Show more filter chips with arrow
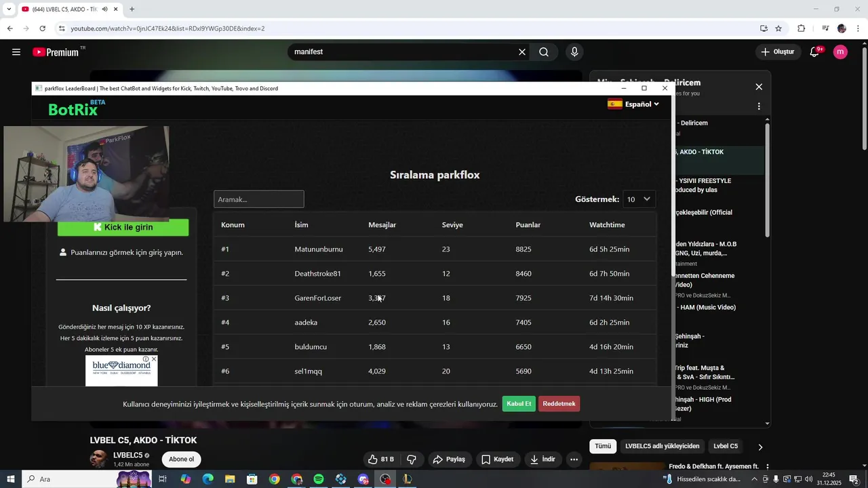This screenshot has height=488, width=868. (760, 447)
